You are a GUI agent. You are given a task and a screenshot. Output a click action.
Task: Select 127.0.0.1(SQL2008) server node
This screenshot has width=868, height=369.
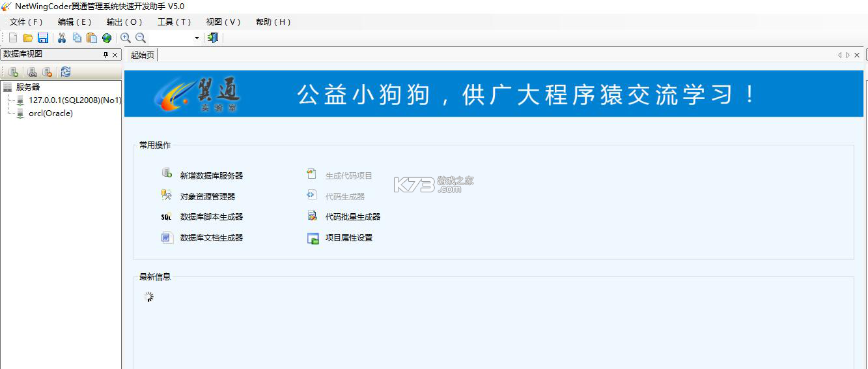(x=75, y=100)
